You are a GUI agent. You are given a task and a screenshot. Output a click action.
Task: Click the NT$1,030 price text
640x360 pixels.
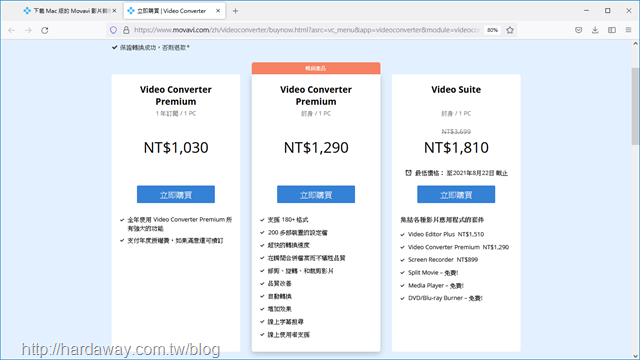[x=176, y=148]
